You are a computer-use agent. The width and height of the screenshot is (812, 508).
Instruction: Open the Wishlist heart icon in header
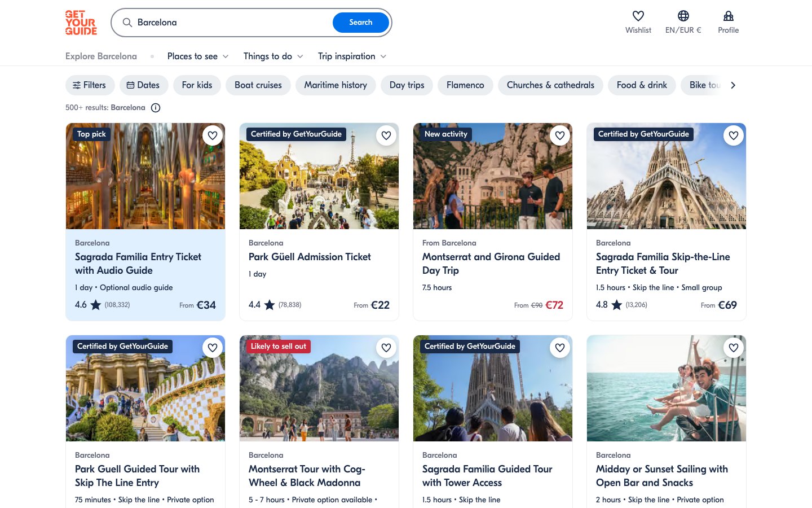click(638, 16)
